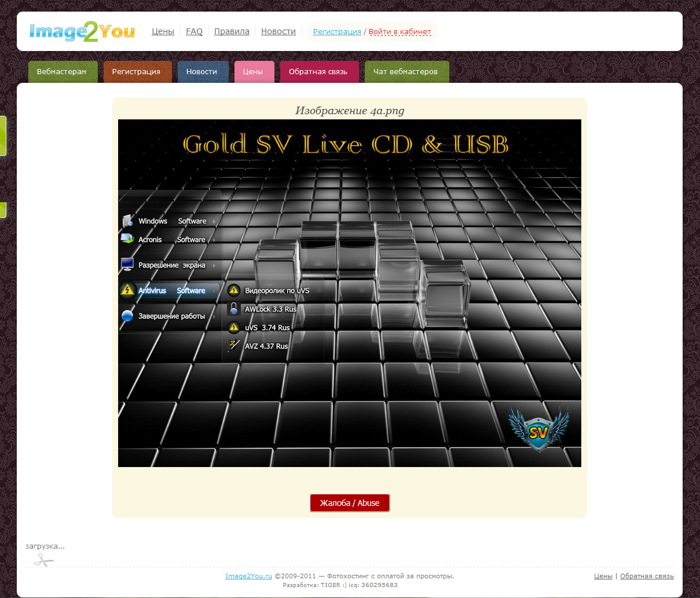The image size is (700, 598).
Task: Select AVZ 4.37 Rus menu text
Action: pos(266,346)
